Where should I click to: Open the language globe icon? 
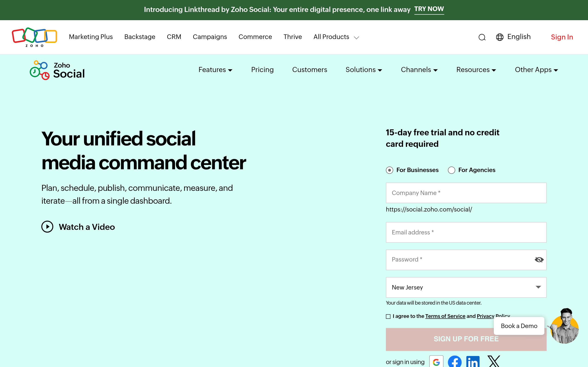(x=499, y=37)
